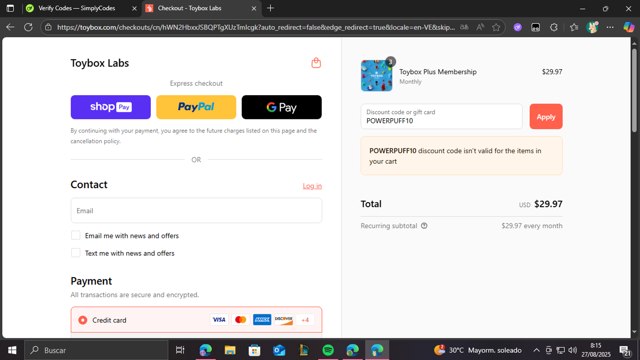The width and height of the screenshot is (640, 360).
Task: Open Microsoft Store from the taskbar
Action: click(x=255, y=350)
